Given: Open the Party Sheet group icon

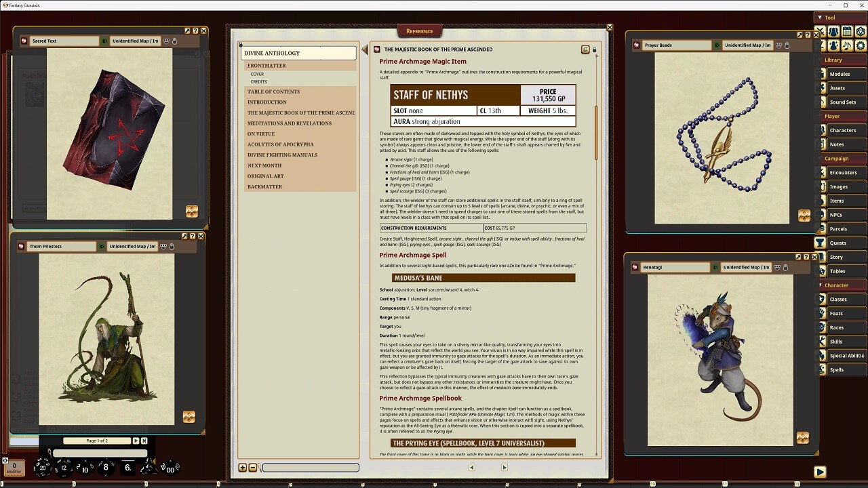Looking at the screenshot, I should coord(833,32).
